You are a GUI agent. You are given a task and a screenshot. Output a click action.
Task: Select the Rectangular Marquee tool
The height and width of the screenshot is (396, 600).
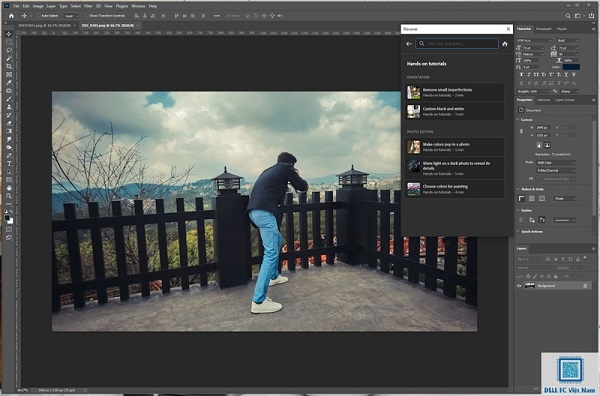(x=9, y=42)
